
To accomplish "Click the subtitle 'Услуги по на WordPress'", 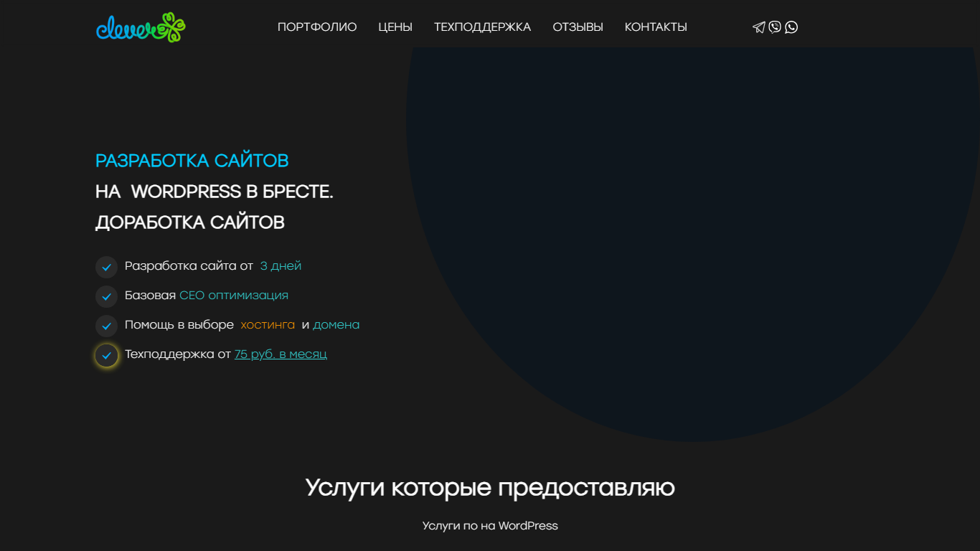I will pos(490,526).
